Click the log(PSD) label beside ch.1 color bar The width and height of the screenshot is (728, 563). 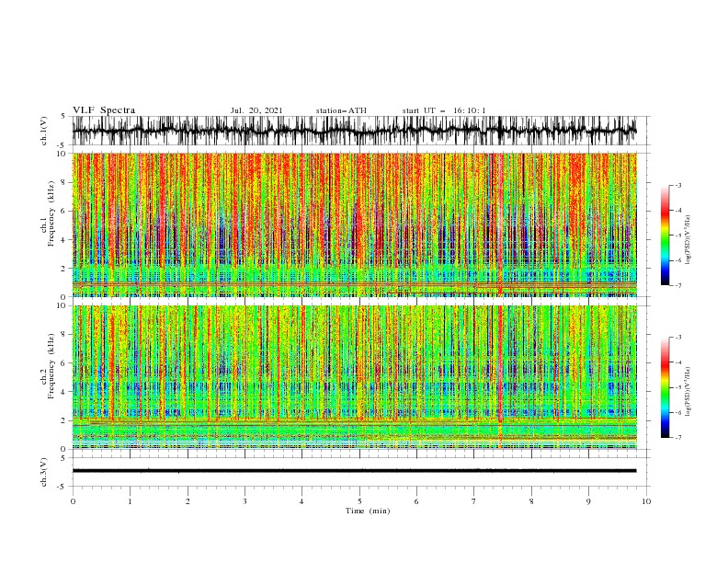click(x=688, y=240)
